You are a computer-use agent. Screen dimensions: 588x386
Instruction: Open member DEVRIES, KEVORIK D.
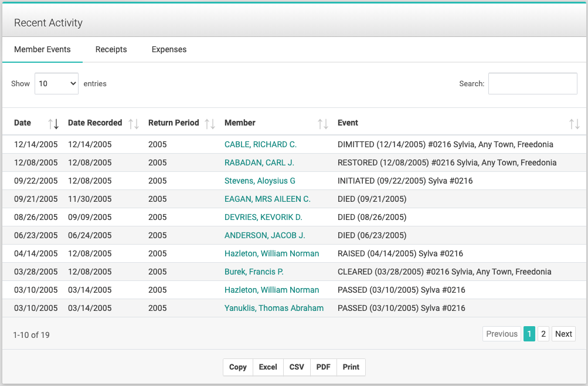(263, 217)
